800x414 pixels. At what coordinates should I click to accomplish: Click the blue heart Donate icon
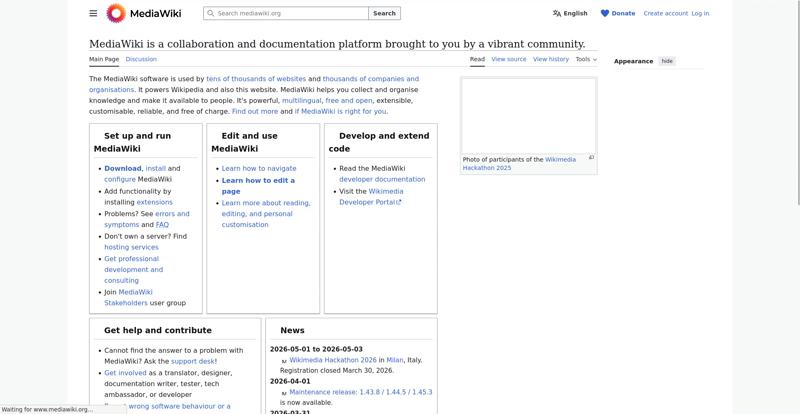point(604,13)
